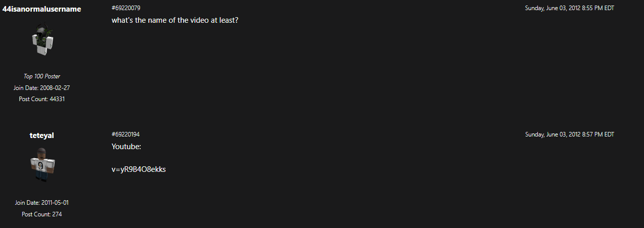Click the 44331 post count number

coord(57,99)
